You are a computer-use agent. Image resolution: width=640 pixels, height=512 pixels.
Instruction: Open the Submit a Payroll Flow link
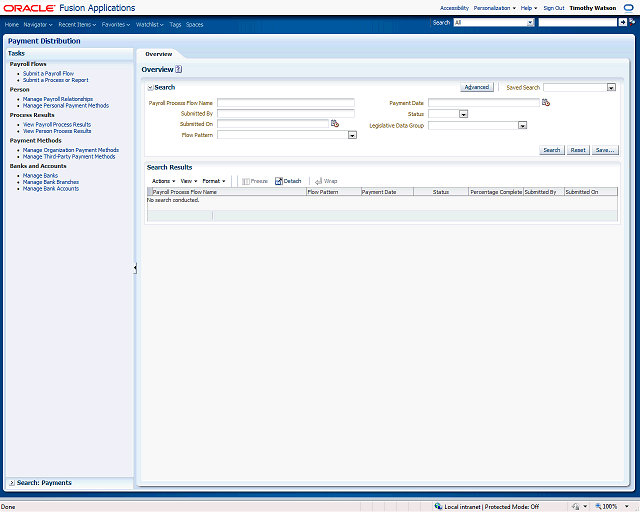(48, 73)
